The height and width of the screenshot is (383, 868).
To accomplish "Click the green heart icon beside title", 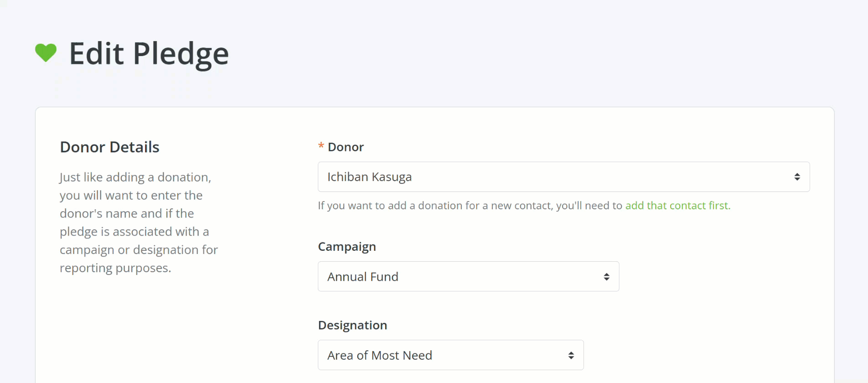I will point(46,53).
